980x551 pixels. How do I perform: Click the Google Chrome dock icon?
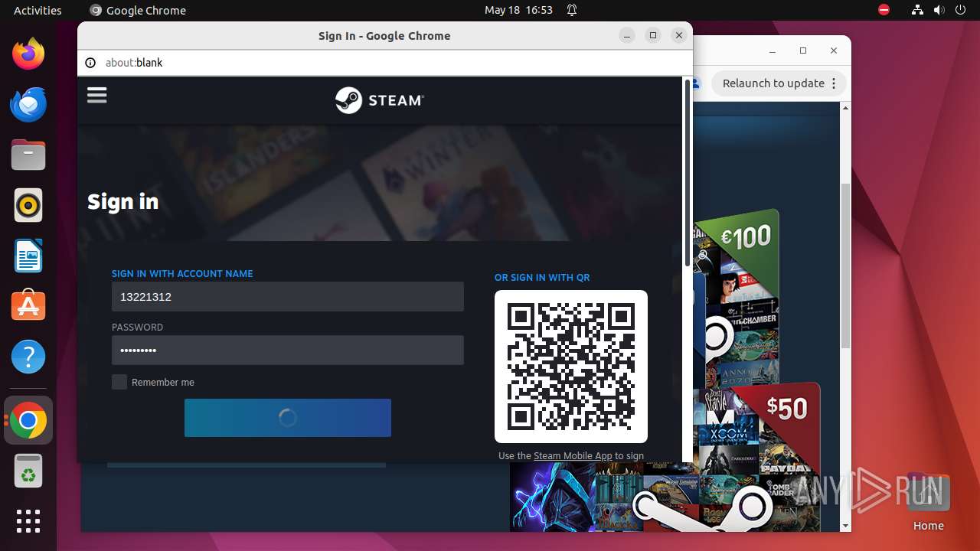(x=28, y=421)
